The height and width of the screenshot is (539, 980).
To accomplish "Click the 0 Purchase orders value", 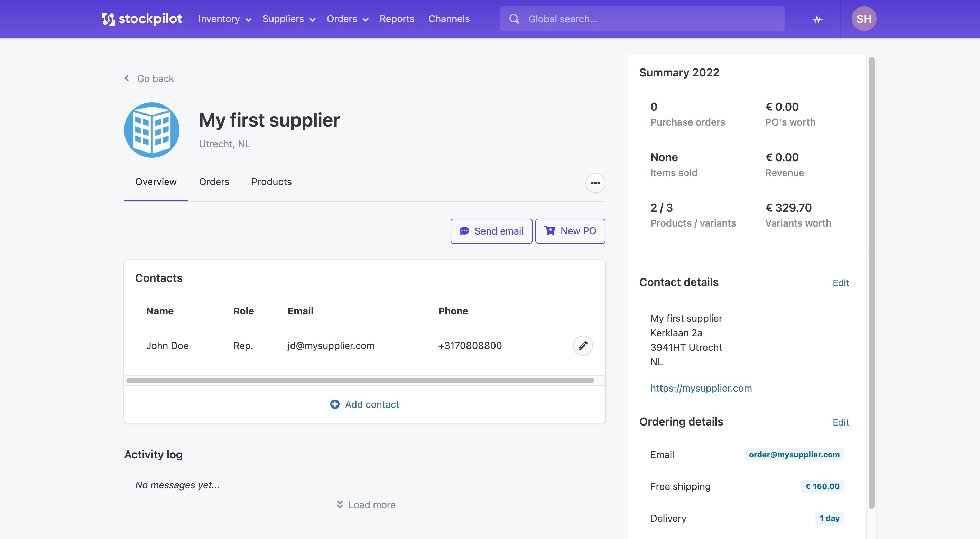I will tap(654, 107).
